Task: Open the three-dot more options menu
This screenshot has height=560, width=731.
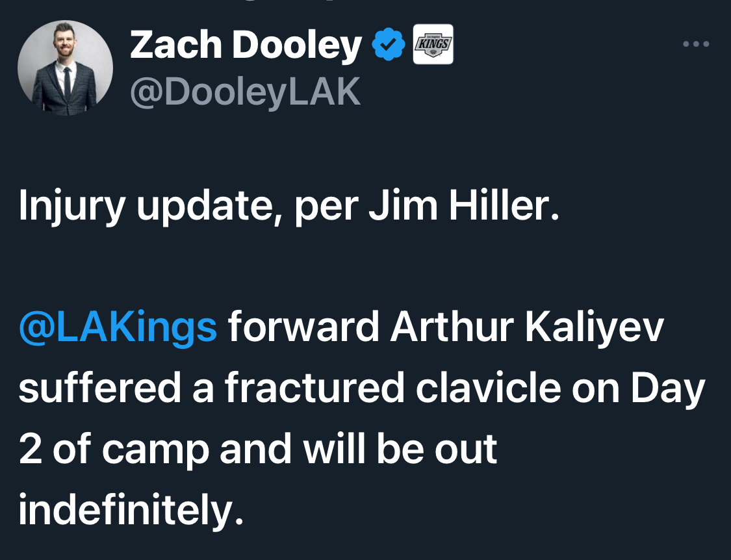Action: pos(695,44)
